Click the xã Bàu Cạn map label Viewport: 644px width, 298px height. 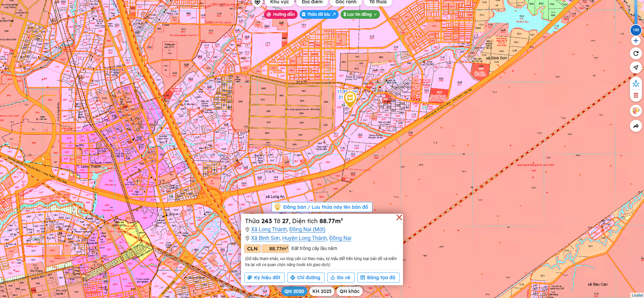[x=597, y=284]
